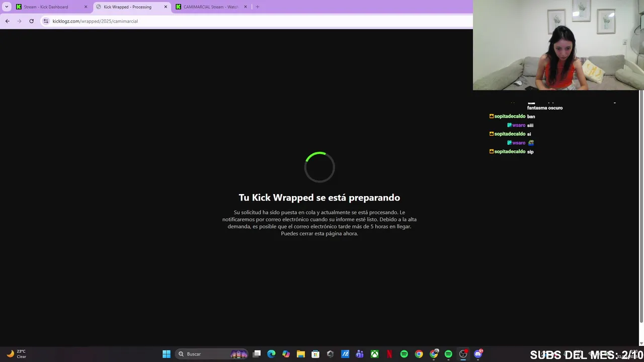Open the Windows Start menu
Image resolution: width=644 pixels, height=362 pixels.
point(167,354)
